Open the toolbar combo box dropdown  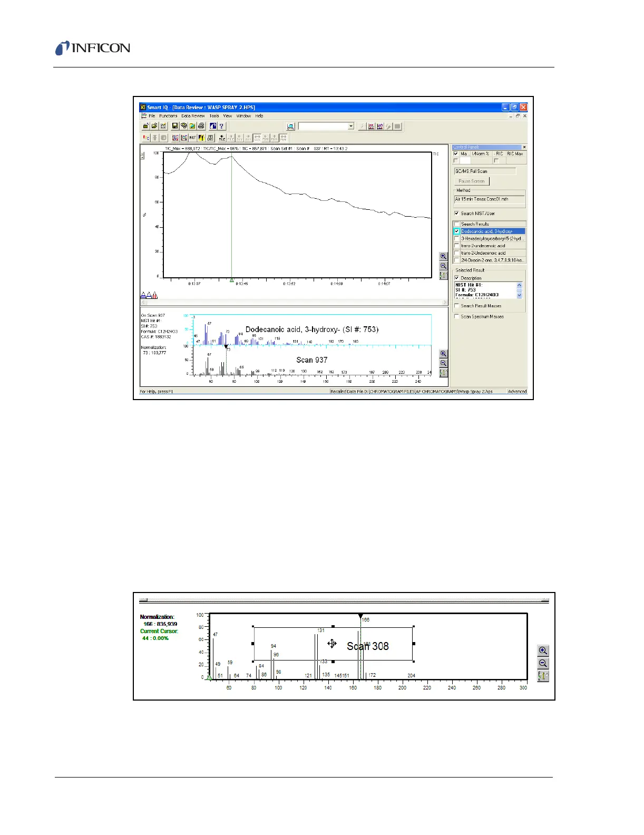(351, 127)
